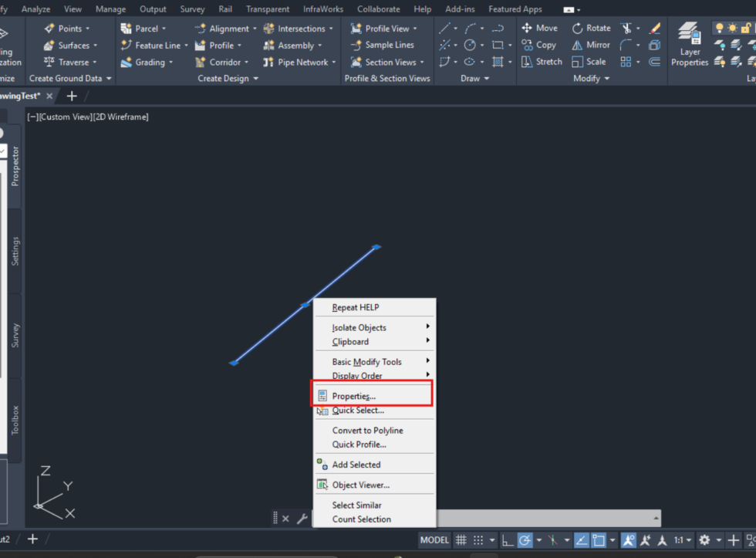The image size is (756, 558).
Task: Toggle grid display in the status bar
Action: click(461, 540)
